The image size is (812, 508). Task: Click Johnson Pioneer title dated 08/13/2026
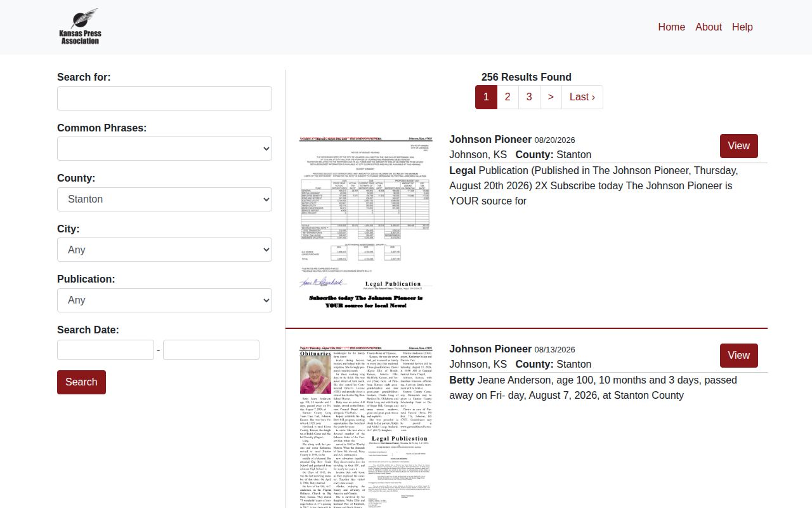[x=490, y=349]
